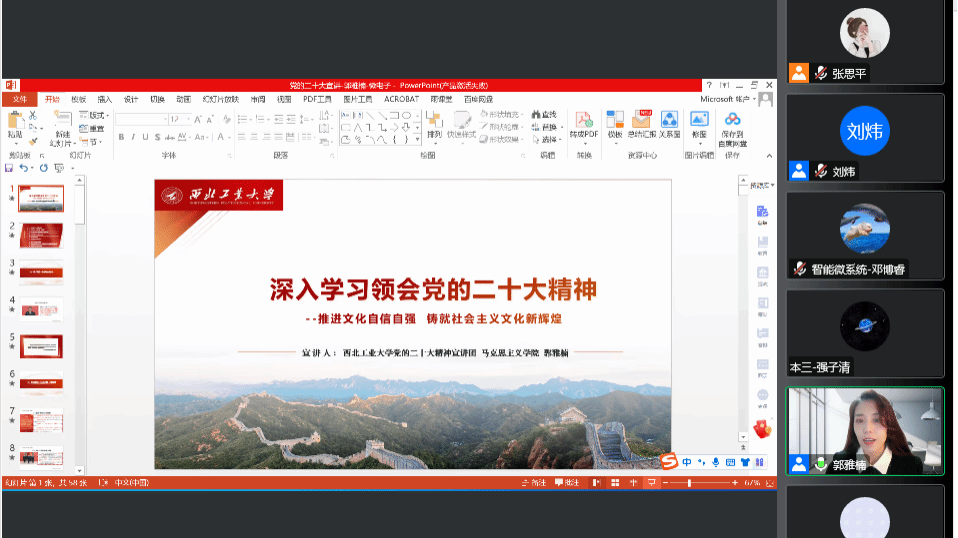Expand the slide Layout (版式) dropdown
Image resolution: width=958 pixels, height=538 pixels.
[x=97, y=115]
